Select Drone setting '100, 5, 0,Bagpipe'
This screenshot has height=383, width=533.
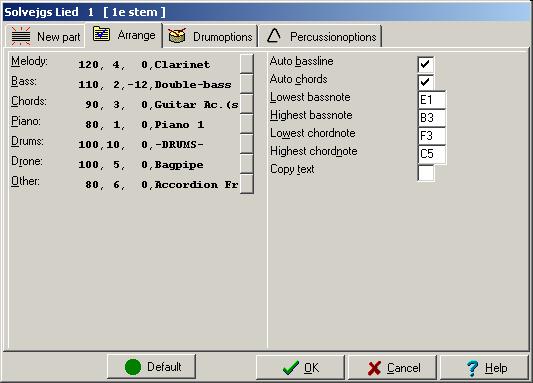(x=141, y=165)
